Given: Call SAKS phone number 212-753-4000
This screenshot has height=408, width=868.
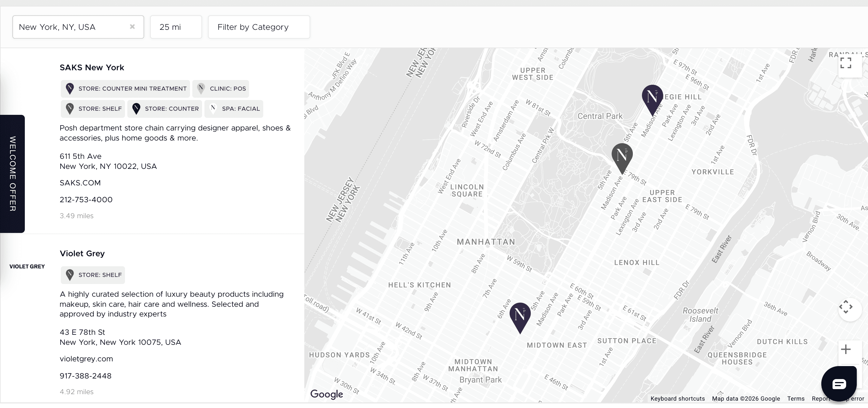Looking at the screenshot, I should click(x=86, y=200).
